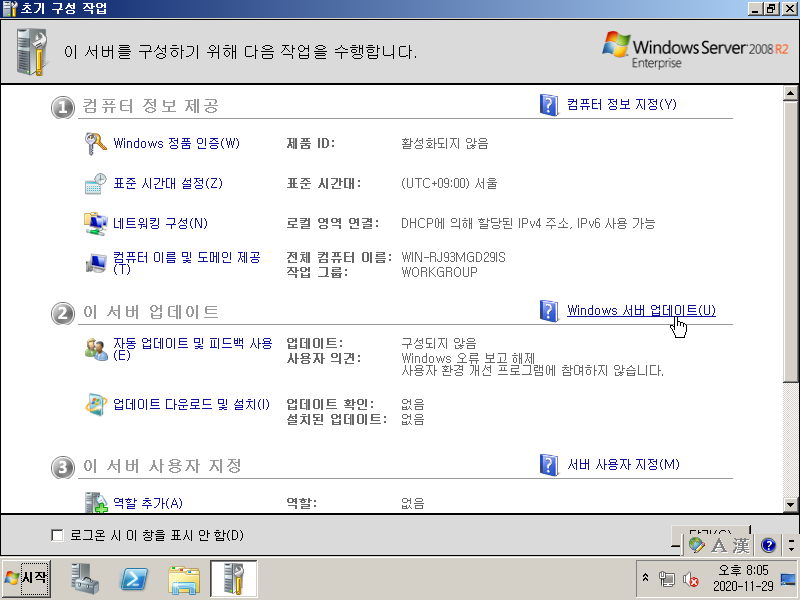This screenshot has height=600, width=800.
Task: Open 서버 사용자 지정(M) help link
Action: [x=623, y=464]
